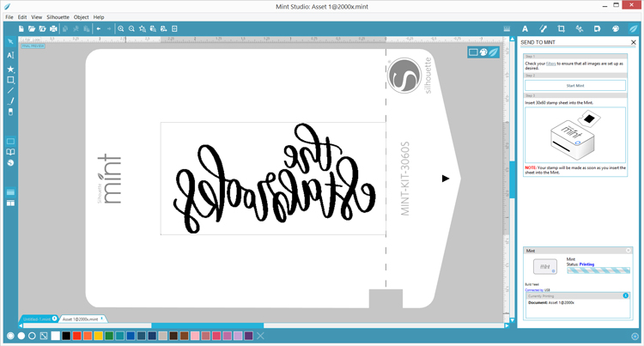
Task: Select the star Shapes tool
Action: (10, 69)
